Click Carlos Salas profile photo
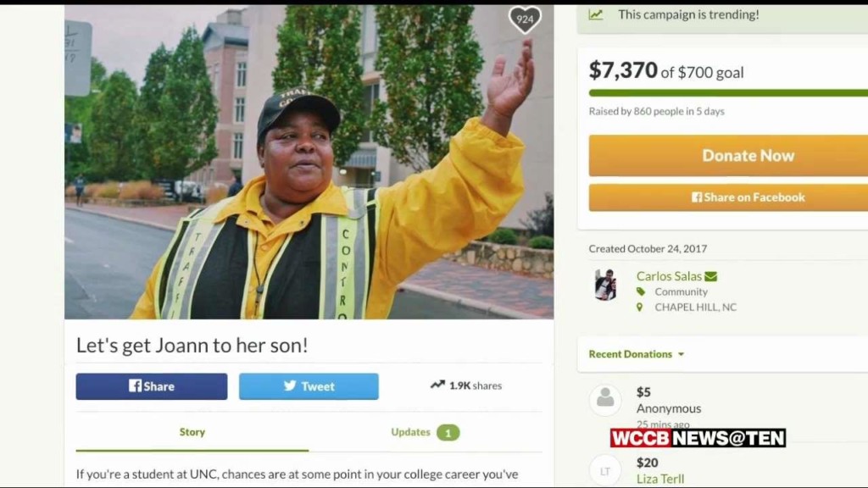Screen dimensions: 868x488 click(x=605, y=285)
